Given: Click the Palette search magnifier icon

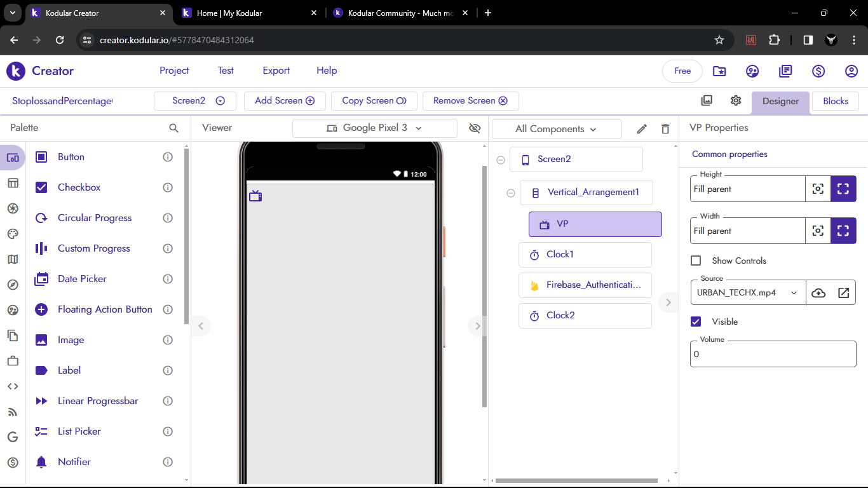Looking at the screenshot, I should 173,128.
